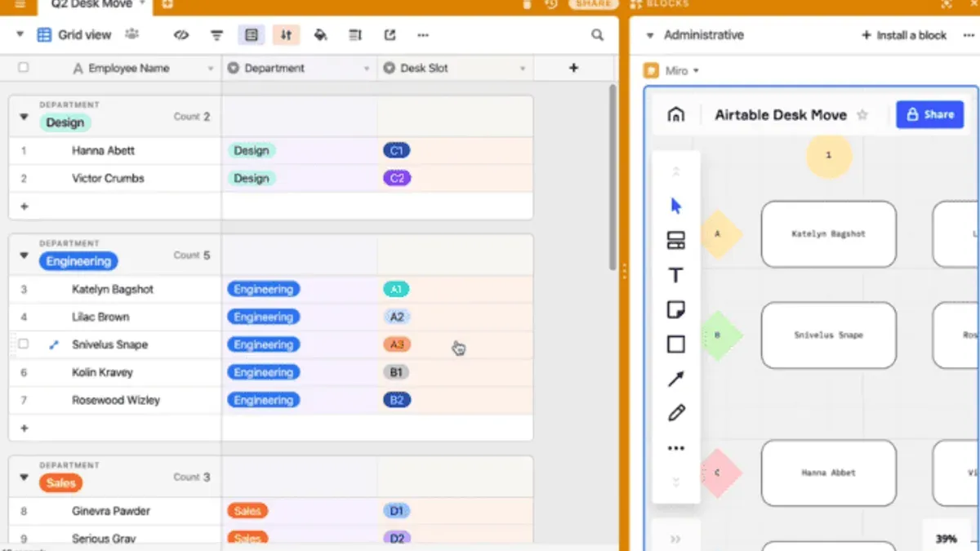The image size is (980, 551).
Task: Add a record to Engineering group
Action: pyautogui.click(x=24, y=428)
